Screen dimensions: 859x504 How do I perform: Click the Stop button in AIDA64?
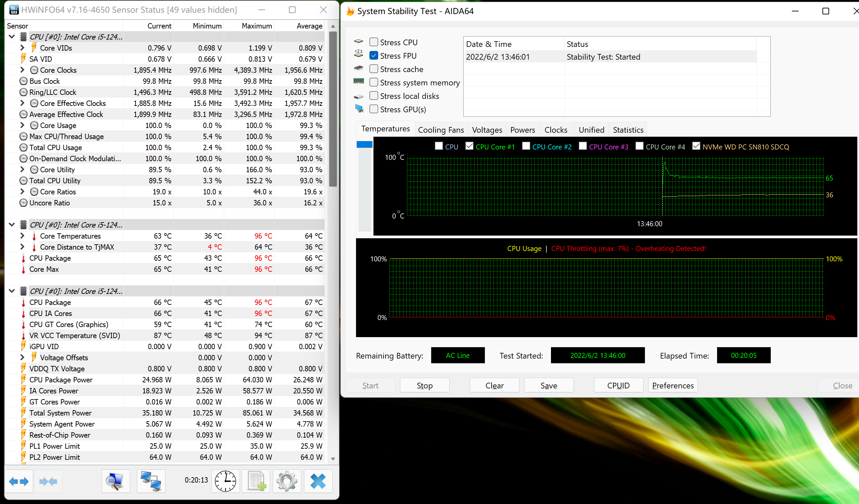425,385
